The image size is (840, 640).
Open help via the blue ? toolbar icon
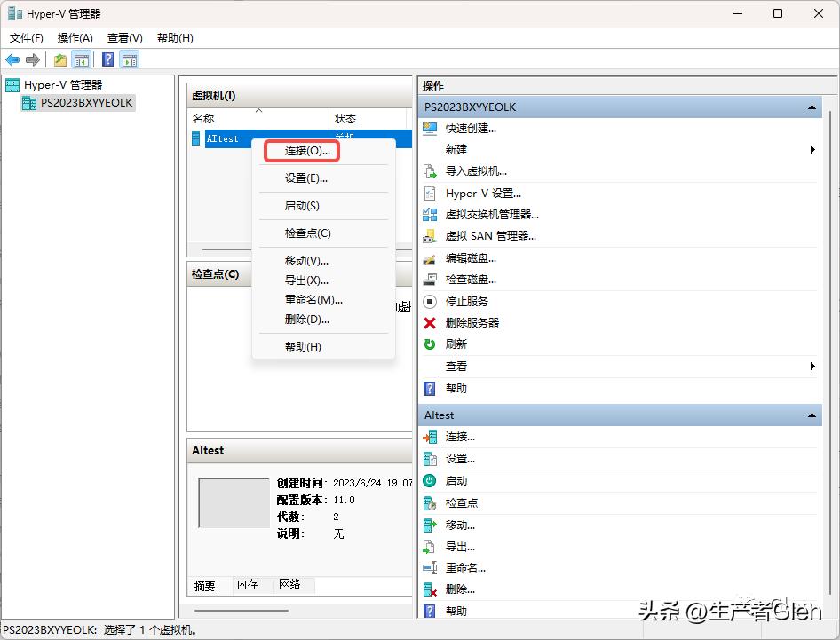click(107, 59)
